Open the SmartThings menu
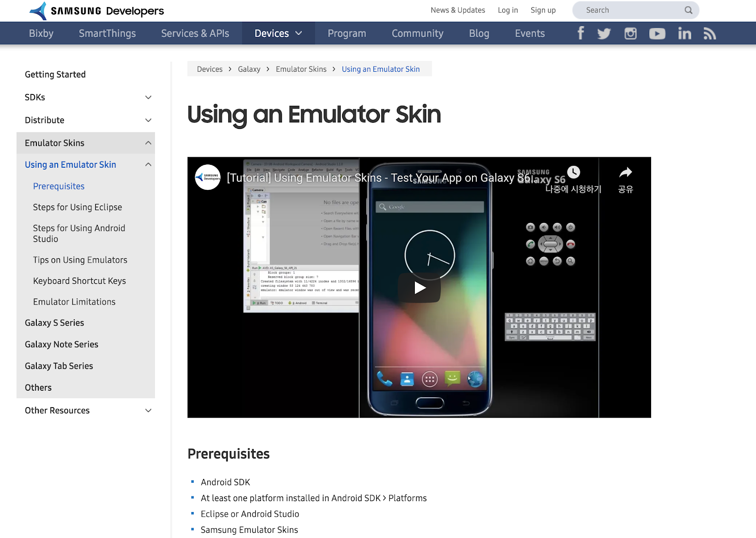756x538 pixels. 107,33
